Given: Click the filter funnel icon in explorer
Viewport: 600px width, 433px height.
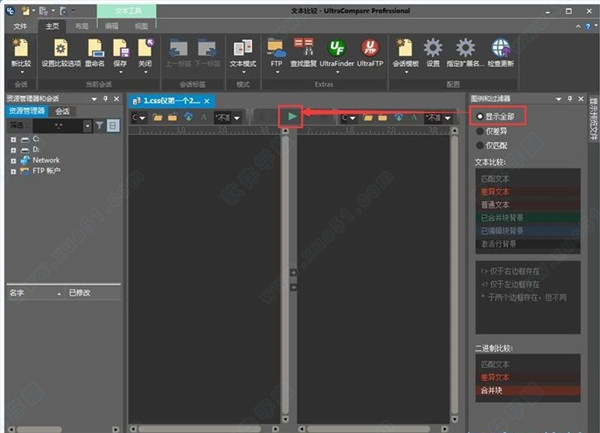Looking at the screenshot, I should (x=99, y=125).
